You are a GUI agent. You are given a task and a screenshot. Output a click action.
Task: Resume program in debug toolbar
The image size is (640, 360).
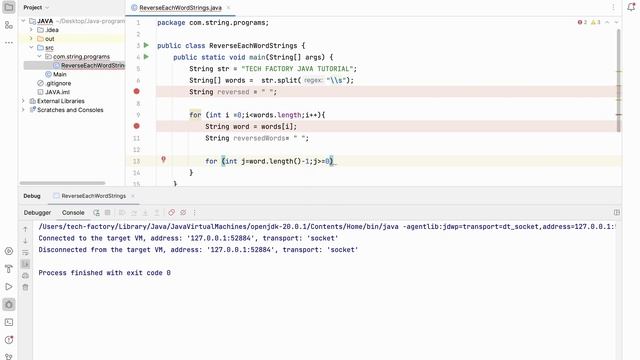(122, 213)
